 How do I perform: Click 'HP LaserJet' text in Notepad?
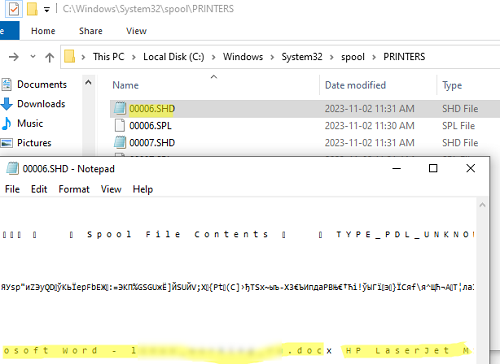[397, 351]
